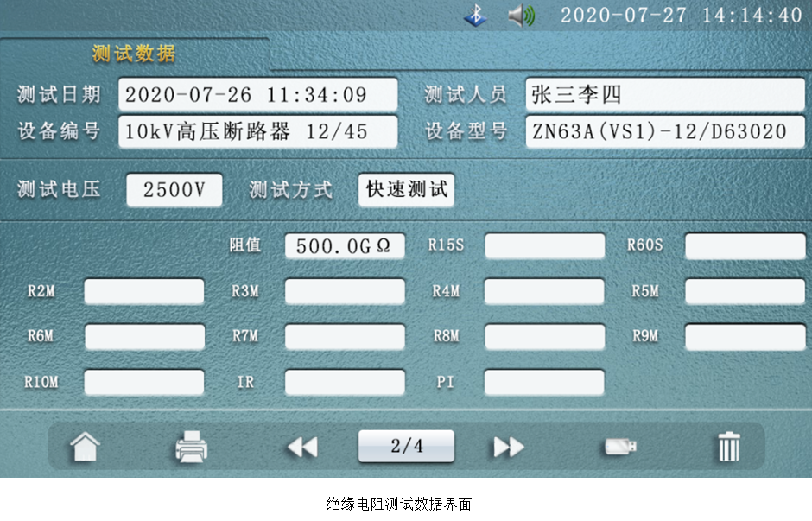The height and width of the screenshot is (521, 812).
Task: Click the 测试方式 label
Action: pos(290,189)
